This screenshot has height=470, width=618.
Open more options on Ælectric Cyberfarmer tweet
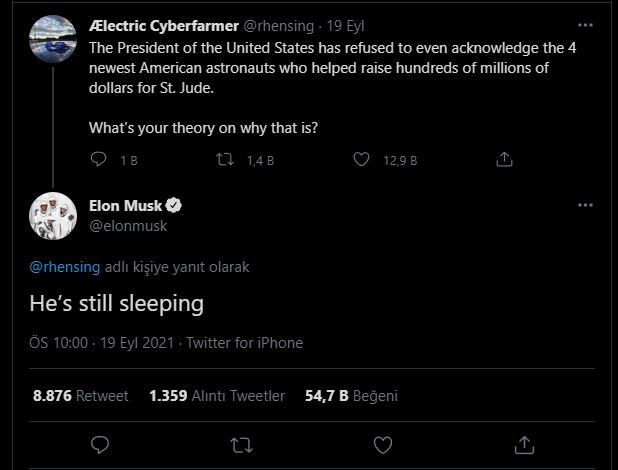tap(585, 22)
